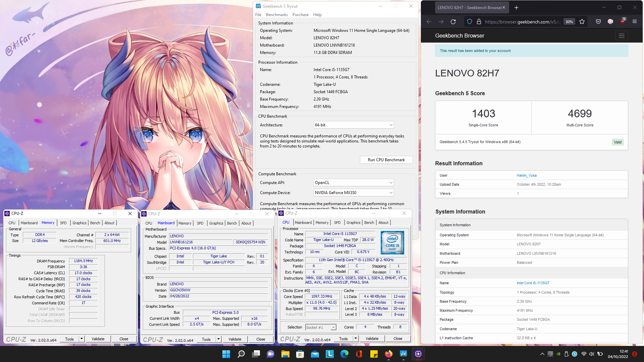Go forward using Firefox forward arrow

click(x=441, y=22)
